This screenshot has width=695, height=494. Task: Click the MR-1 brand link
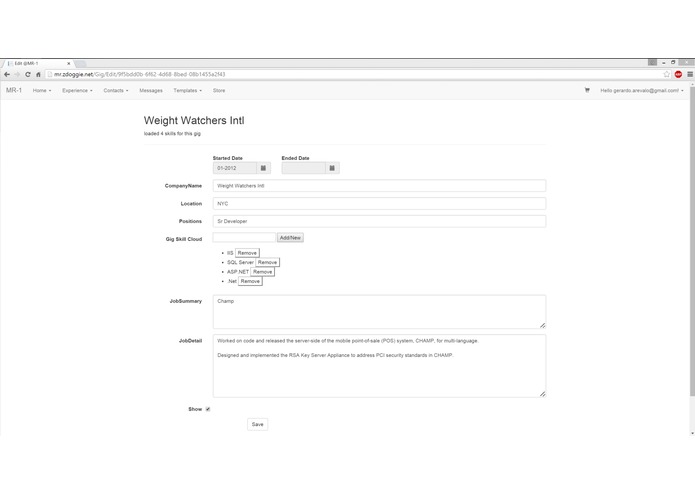tap(14, 90)
